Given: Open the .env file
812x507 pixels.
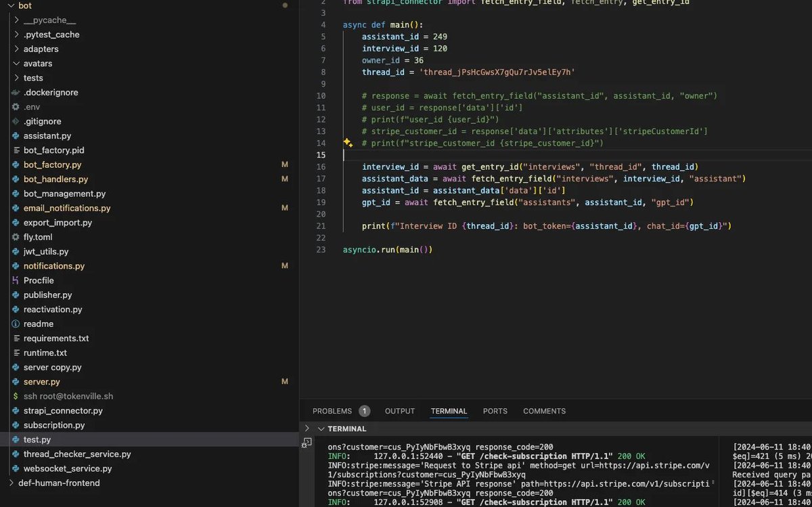Looking at the screenshot, I should pyautogui.click(x=32, y=107).
